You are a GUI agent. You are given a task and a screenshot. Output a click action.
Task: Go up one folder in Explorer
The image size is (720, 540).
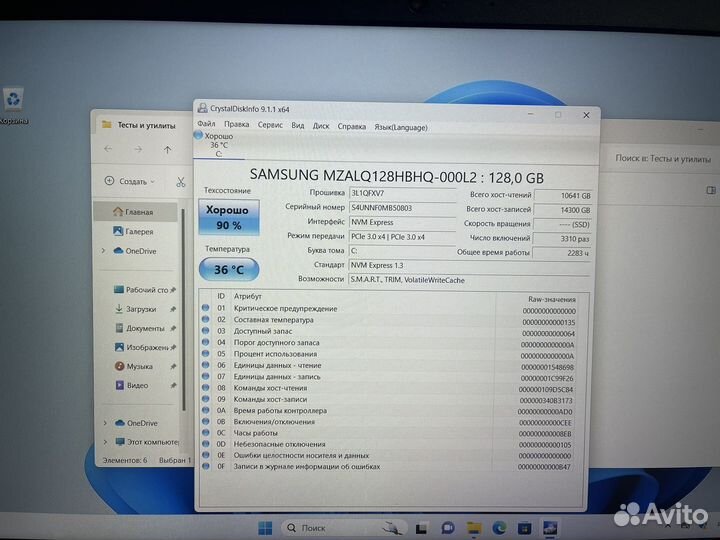coord(168,150)
